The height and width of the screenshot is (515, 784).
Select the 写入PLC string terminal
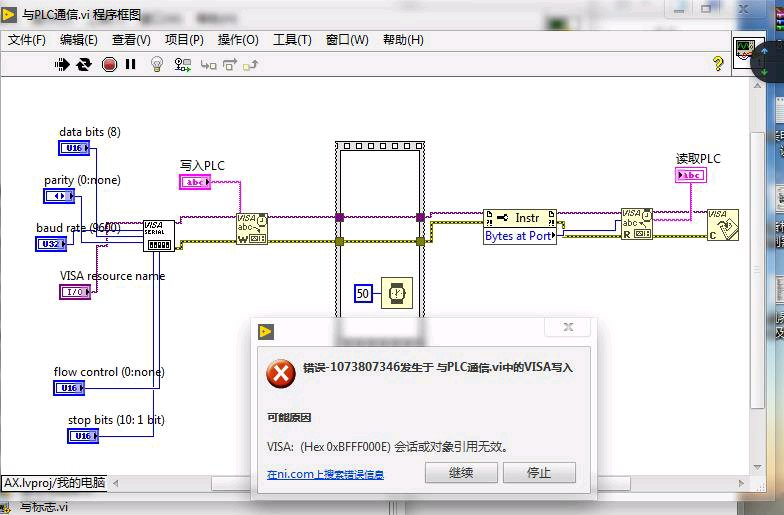tap(195, 182)
